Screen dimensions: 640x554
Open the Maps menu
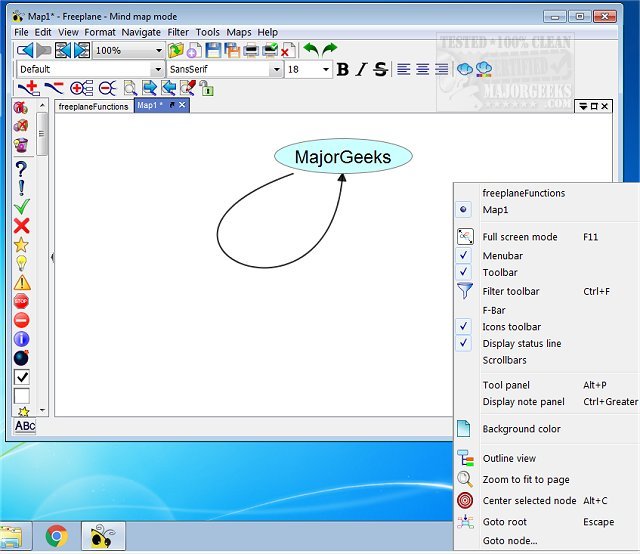tap(239, 32)
